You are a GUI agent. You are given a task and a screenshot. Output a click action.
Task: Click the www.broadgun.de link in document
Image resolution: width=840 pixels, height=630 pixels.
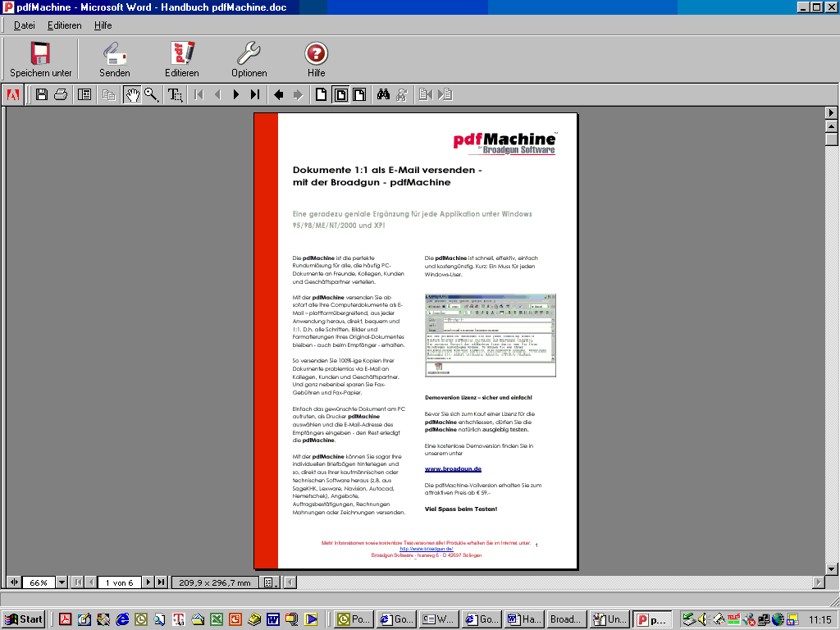tap(453, 468)
